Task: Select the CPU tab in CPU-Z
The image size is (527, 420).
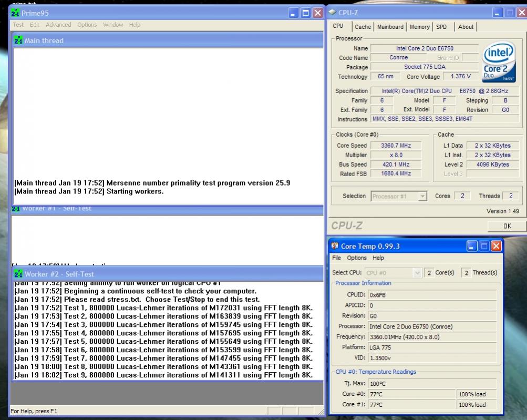Action: coord(338,26)
